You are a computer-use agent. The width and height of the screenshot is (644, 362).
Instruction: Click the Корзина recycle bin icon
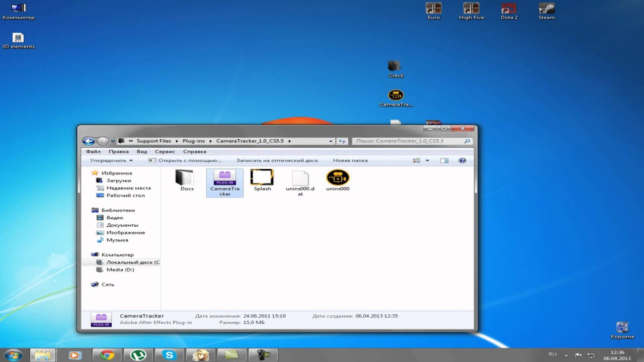[x=622, y=330]
